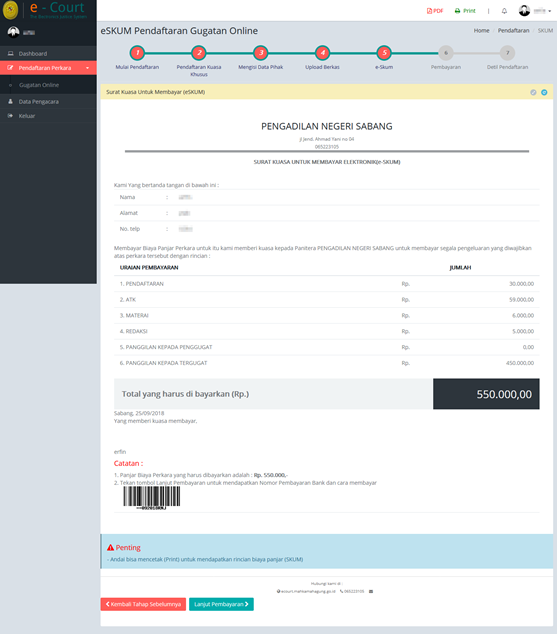
Task: Select step 7 Detil Pendaftaran circle
Action: point(508,53)
